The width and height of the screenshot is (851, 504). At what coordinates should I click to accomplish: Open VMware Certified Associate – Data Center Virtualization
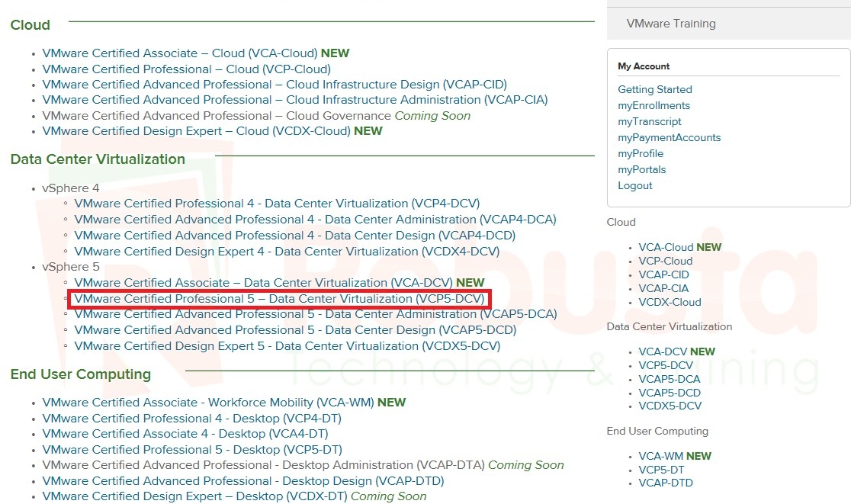(x=263, y=283)
